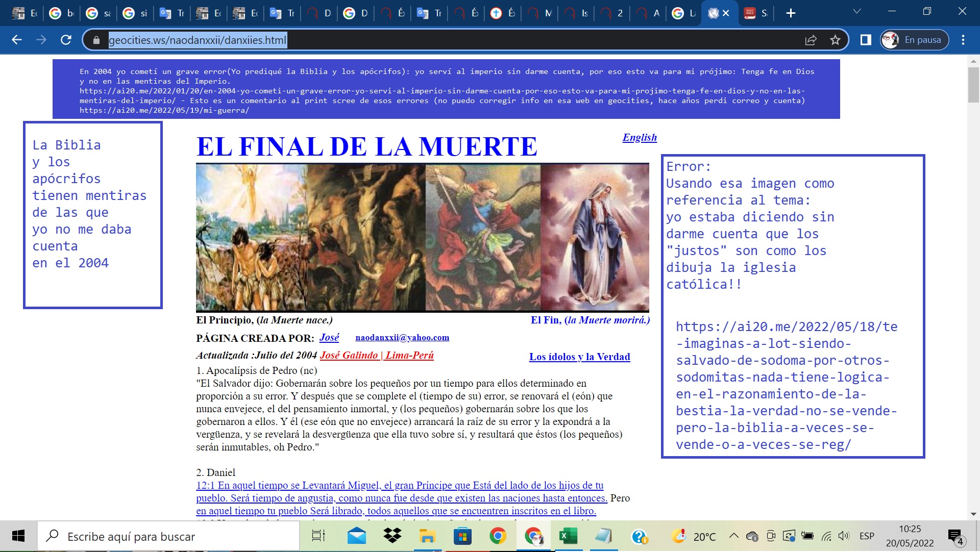Viewport: 980px width, 552px height.
Task: Reload the page with the refresh icon
Action: (x=66, y=40)
